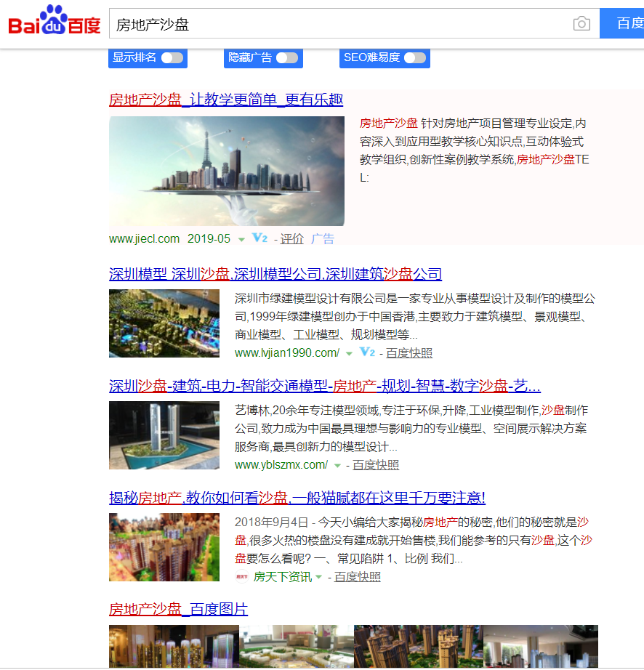644x670 pixels.
Task: Expand dropdown arrow after 房天下资讯
Action: coord(319,577)
